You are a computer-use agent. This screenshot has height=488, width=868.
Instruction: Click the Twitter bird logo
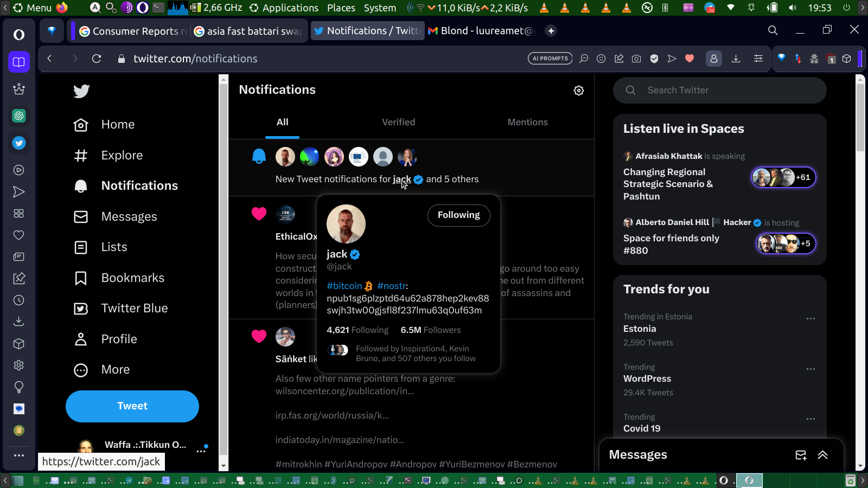click(81, 91)
